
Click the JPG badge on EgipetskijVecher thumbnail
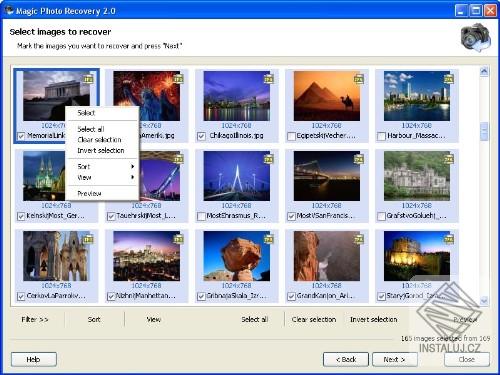pyautogui.click(x=359, y=79)
